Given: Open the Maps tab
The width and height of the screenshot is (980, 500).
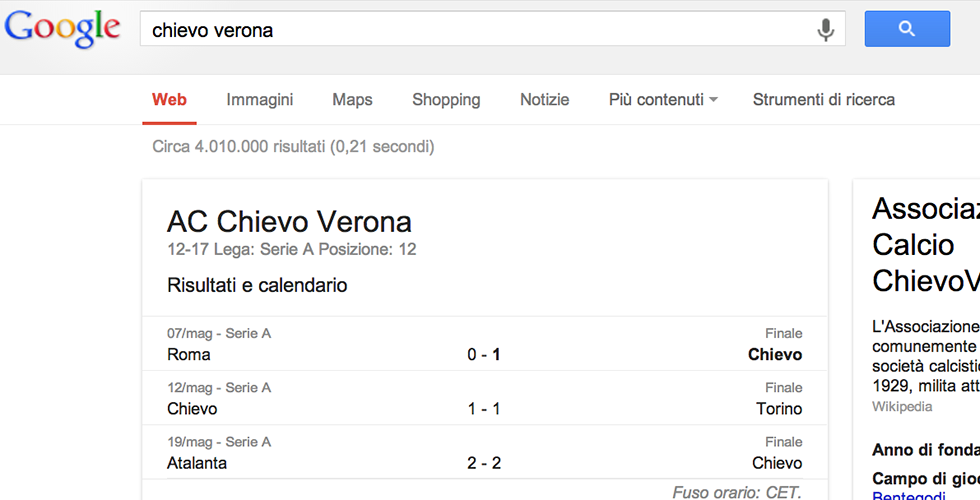Looking at the screenshot, I should [352, 100].
